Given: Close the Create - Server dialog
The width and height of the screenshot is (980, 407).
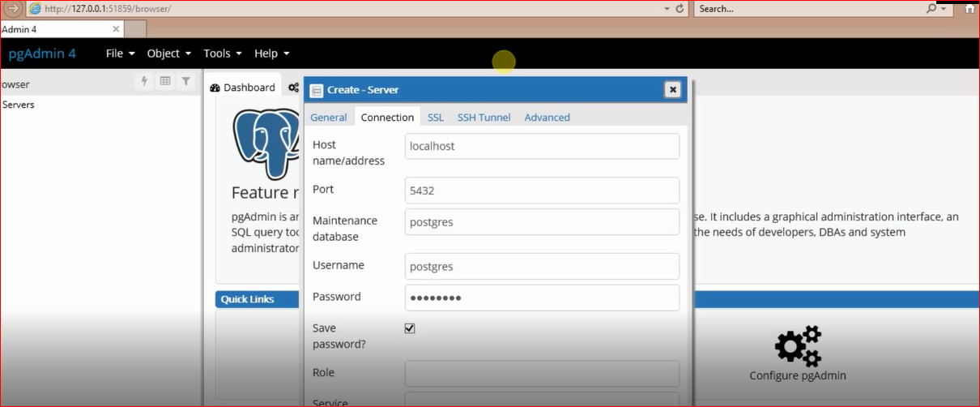Looking at the screenshot, I should (672, 89).
